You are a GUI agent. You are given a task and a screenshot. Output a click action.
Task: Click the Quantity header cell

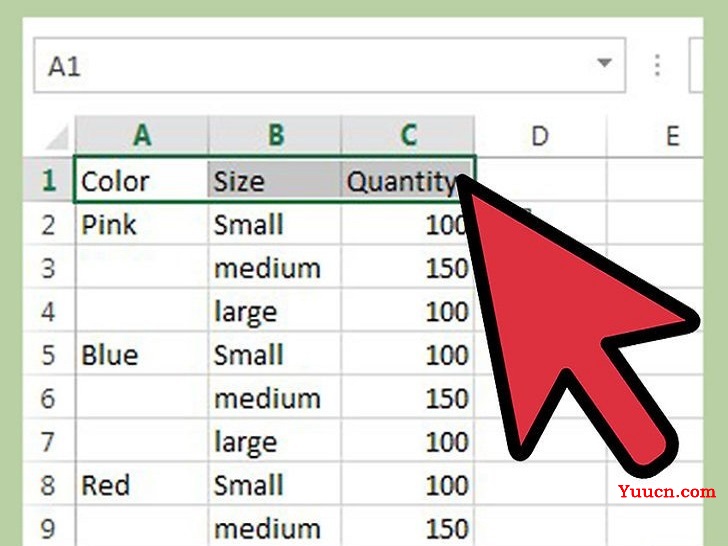point(408,180)
